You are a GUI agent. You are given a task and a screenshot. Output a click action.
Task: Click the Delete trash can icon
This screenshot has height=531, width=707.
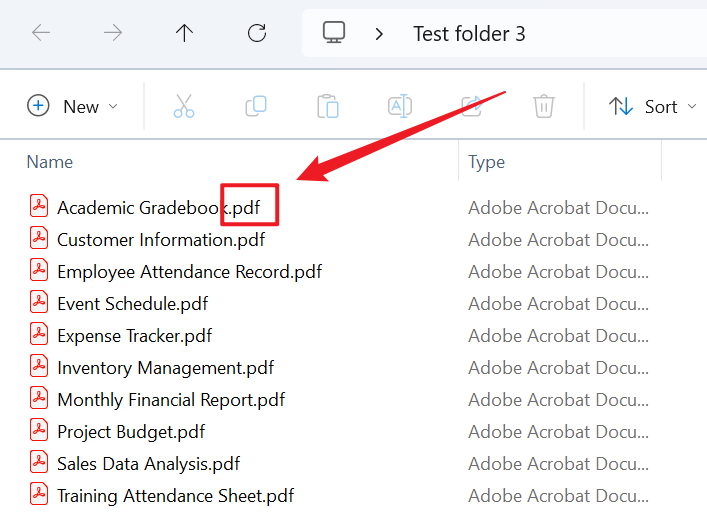tap(543, 106)
